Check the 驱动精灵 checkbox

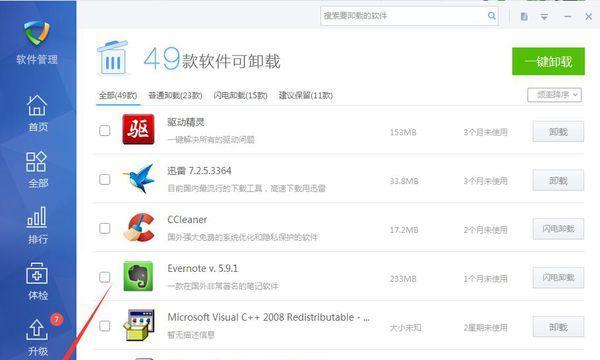coord(105,130)
